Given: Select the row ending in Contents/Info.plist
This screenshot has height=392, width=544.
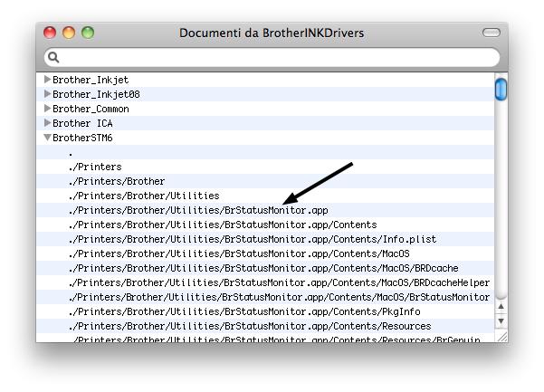Looking at the screenshot, I should tap(265, 239).
